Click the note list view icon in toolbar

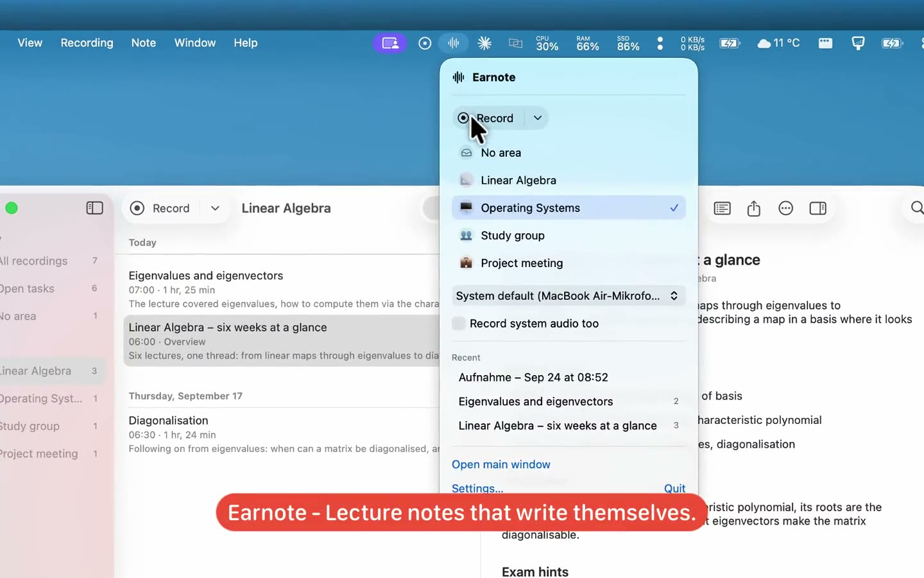pos(723,208)
